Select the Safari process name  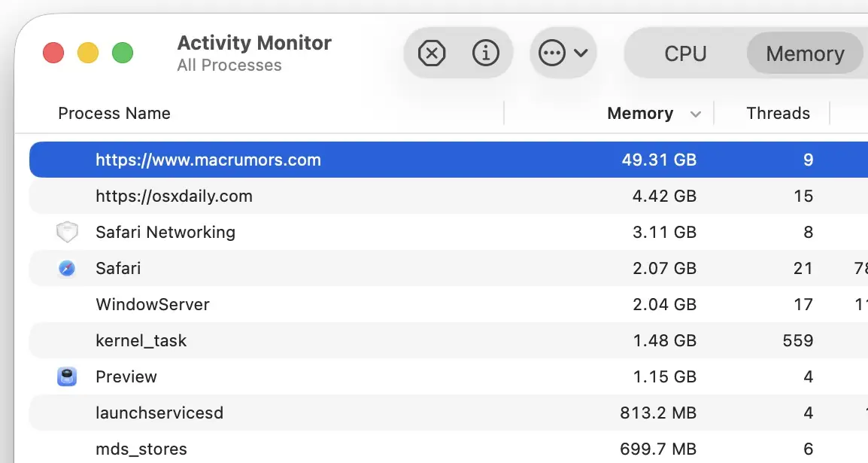pos(118,268)
